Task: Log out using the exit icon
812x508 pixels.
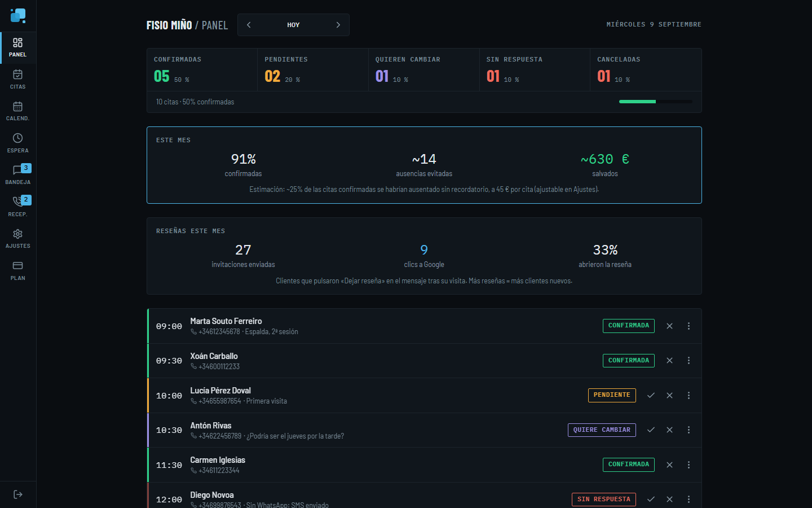Action: [x=18, y=494]
